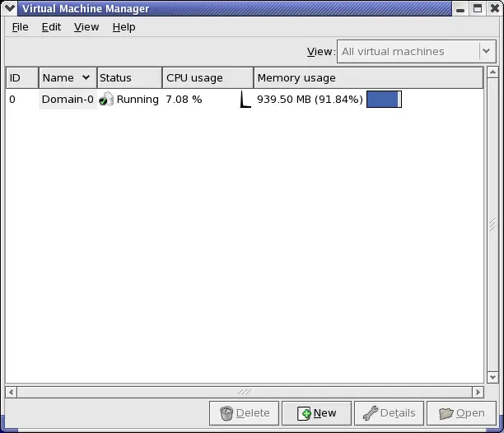The width and height of the screenshot is (504, 433).
Task: Click the vertical scrollbar up arrow
Action: pyautogui.click(x=492, y=72)
